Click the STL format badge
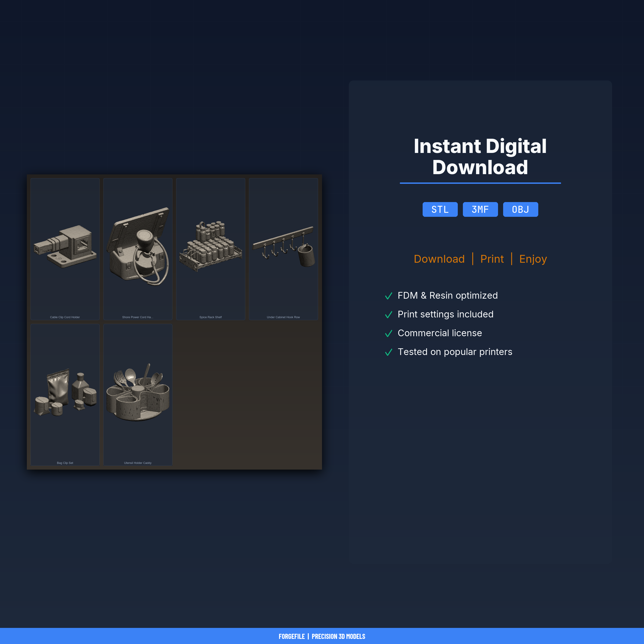644x644 pixels. click(x=440, y=209)
